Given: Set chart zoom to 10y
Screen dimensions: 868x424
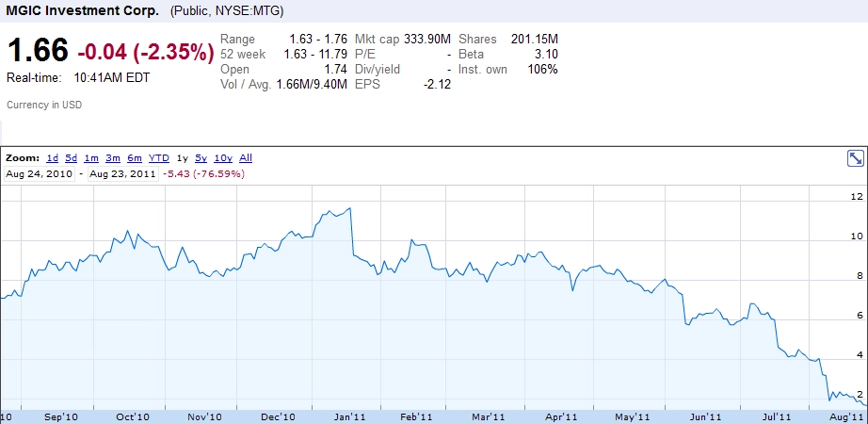Looking at the screenshot, I should (x=223, y=158).
